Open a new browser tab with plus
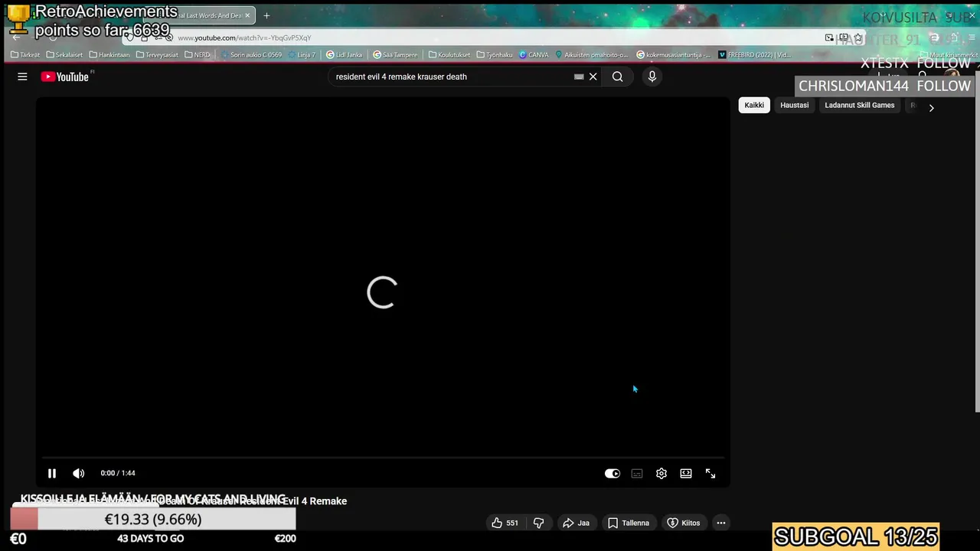 click(266, 15)
